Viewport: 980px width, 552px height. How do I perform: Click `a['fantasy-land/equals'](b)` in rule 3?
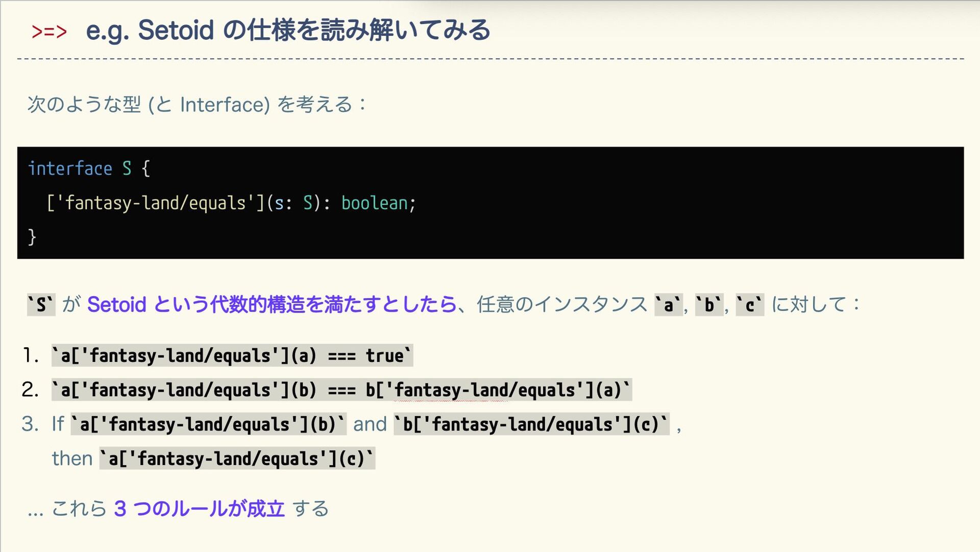pyautogui.click(x=208, y=424)
